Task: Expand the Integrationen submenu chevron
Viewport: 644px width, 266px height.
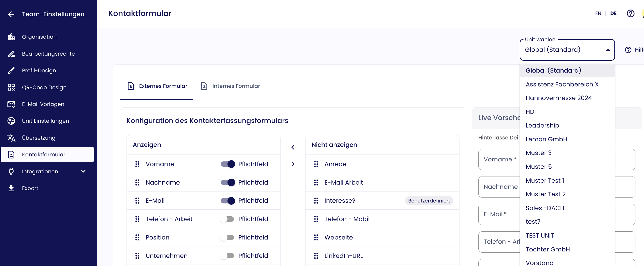Action: 83,171
